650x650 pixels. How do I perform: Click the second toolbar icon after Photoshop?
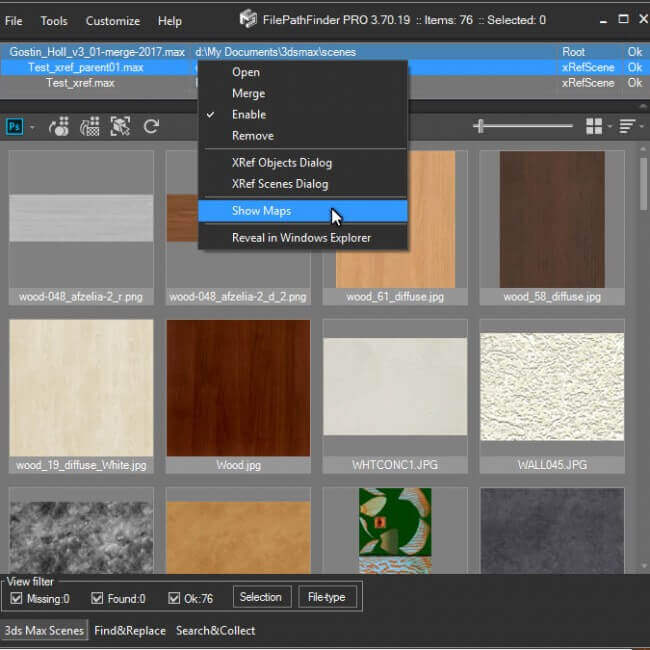(60, 126)
